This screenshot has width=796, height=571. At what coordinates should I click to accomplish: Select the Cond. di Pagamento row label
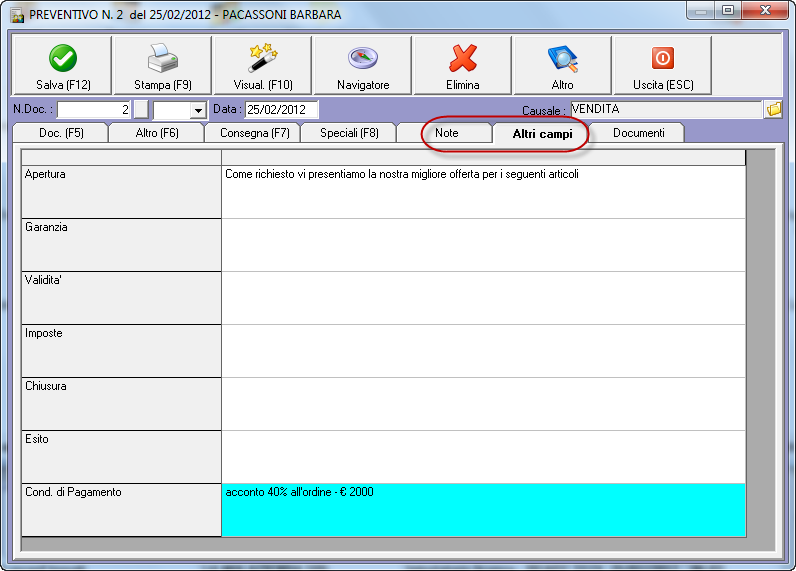121,510
